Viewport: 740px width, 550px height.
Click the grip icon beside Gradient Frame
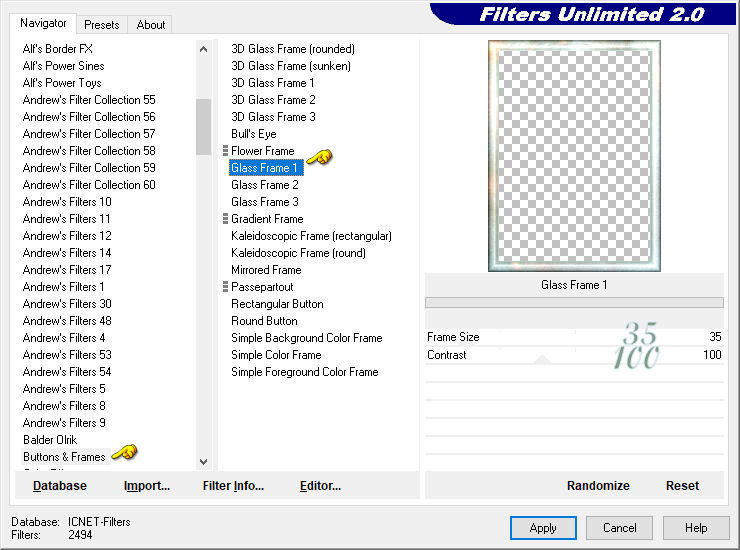coord(225,219)
